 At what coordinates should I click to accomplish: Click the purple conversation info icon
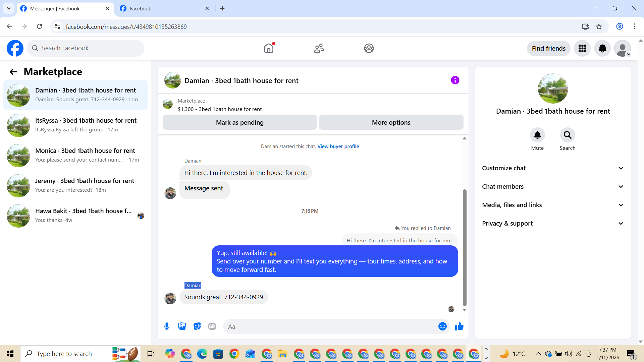tap(455, 80)
